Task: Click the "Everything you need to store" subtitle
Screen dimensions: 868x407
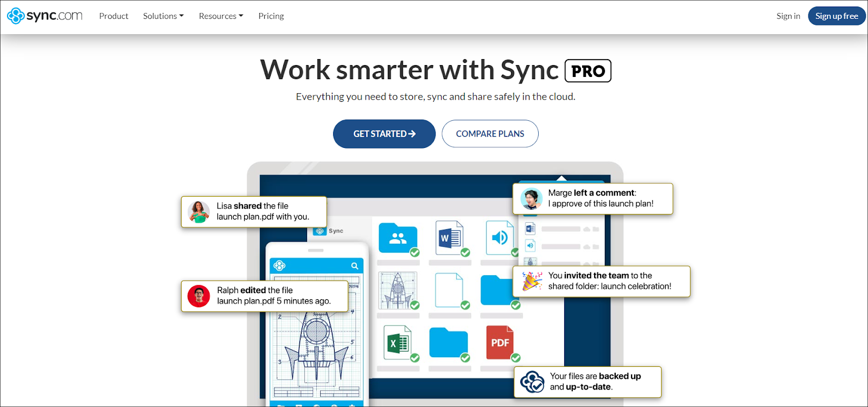Action: click(436, 96)
